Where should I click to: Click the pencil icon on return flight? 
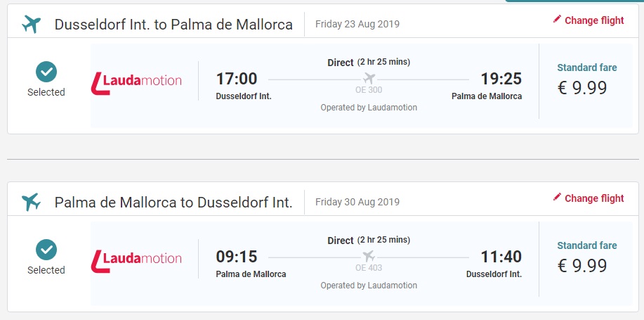pos(557,198)
